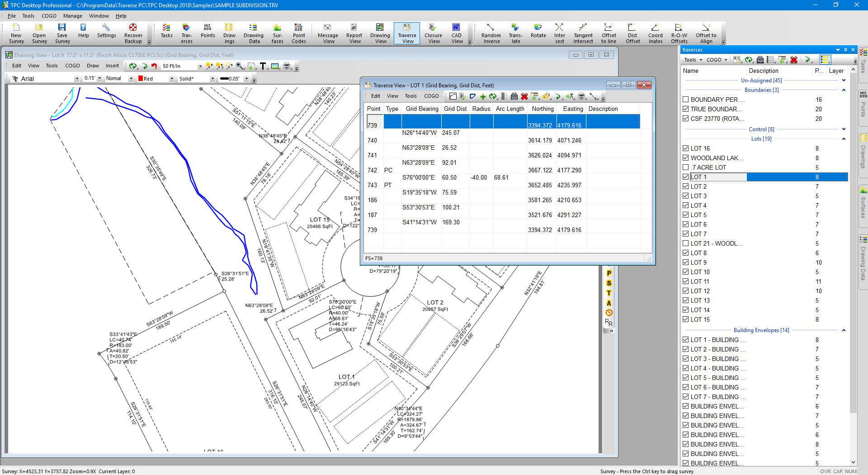Viewport: 868px width, 475px height.
Task: Open COGO menu in Traverse View
Action: coord(431,96)
